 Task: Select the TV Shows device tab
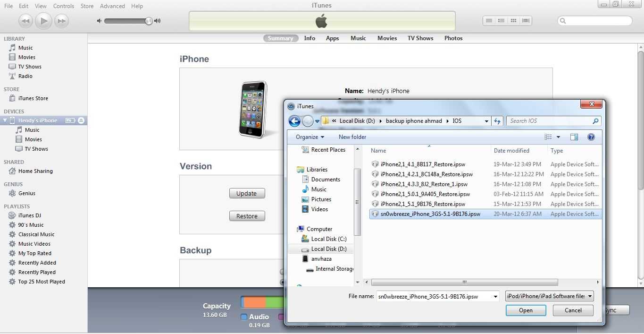420,38
